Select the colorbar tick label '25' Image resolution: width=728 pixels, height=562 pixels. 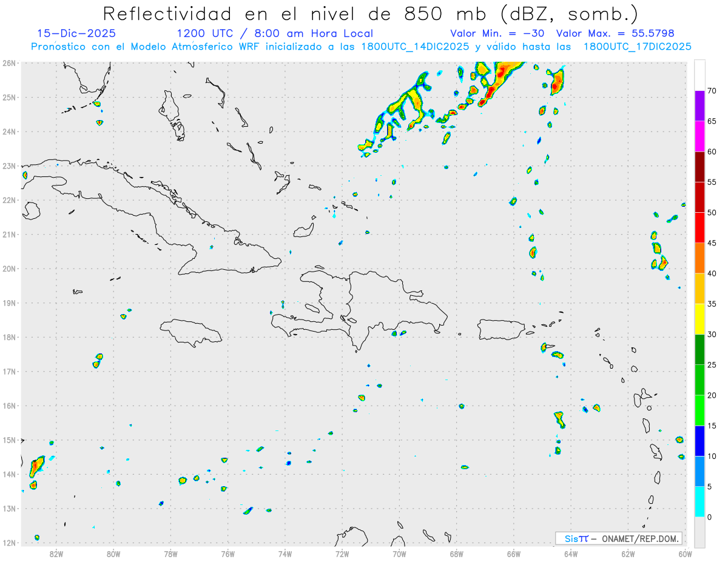[x=712, y=365]
